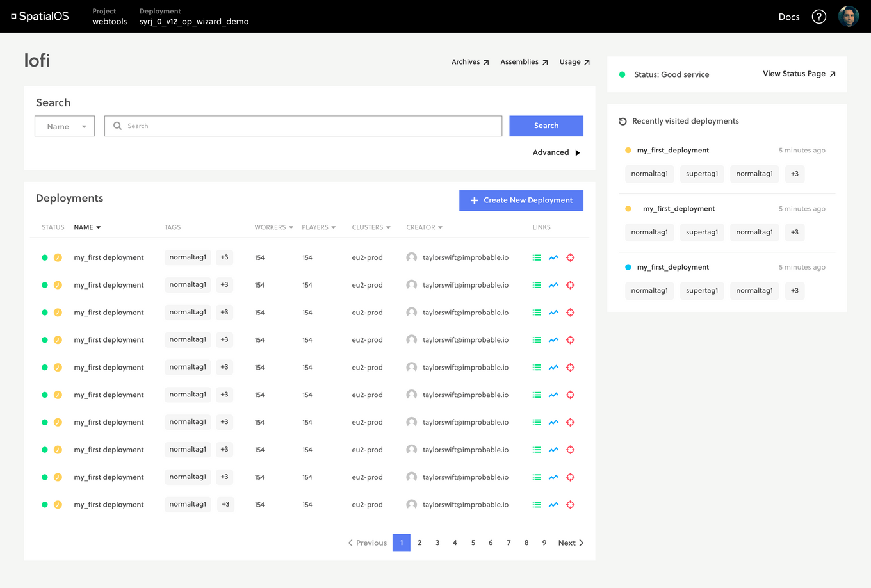Open the View Status Page link
The image size is (871, 588).
point(799,74)
